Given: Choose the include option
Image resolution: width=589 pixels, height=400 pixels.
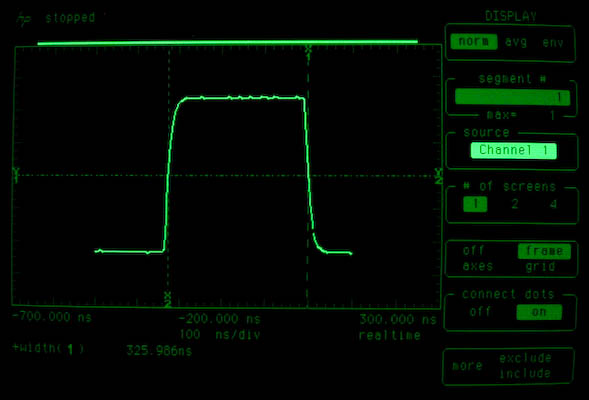Looking at the screenshot, I should coord(525,373).
